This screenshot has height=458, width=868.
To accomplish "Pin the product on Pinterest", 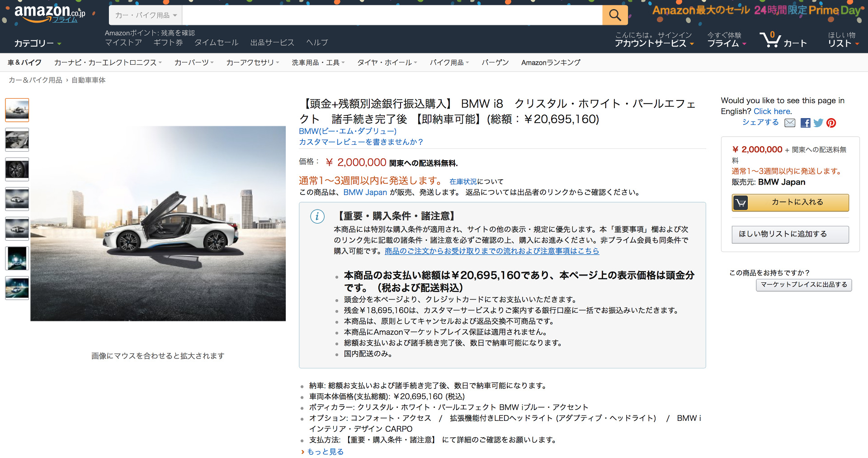I will click(831, 123).
